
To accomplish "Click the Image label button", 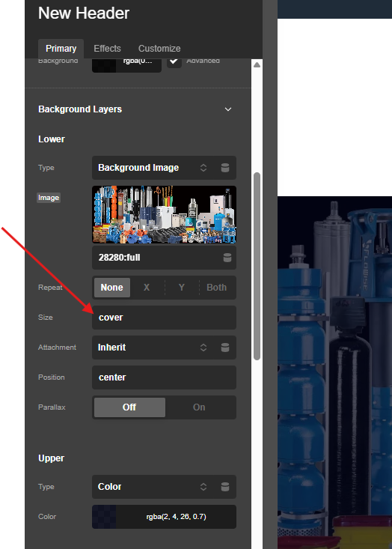I will click(x=49, y=198).
